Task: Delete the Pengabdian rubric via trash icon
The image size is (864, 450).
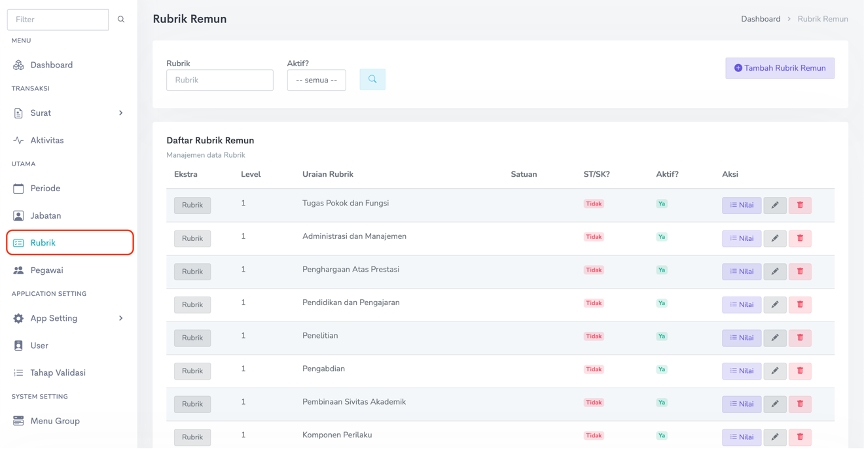Action: point(800,371)
